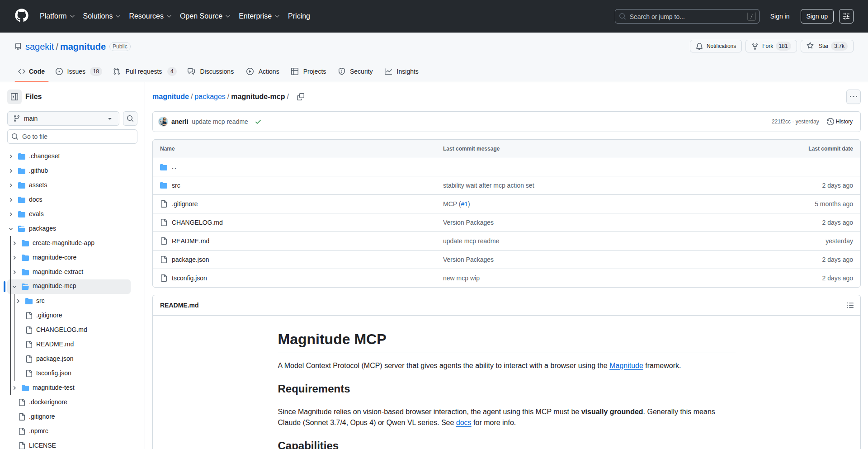Click the branch icon in main selector
This screenshot has height=449, width=868.
pyautogui.click(x=17, y=118)
